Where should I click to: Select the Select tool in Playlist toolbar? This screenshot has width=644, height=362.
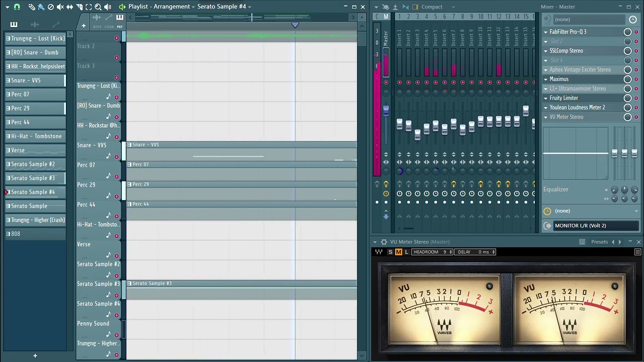point(89,7)
